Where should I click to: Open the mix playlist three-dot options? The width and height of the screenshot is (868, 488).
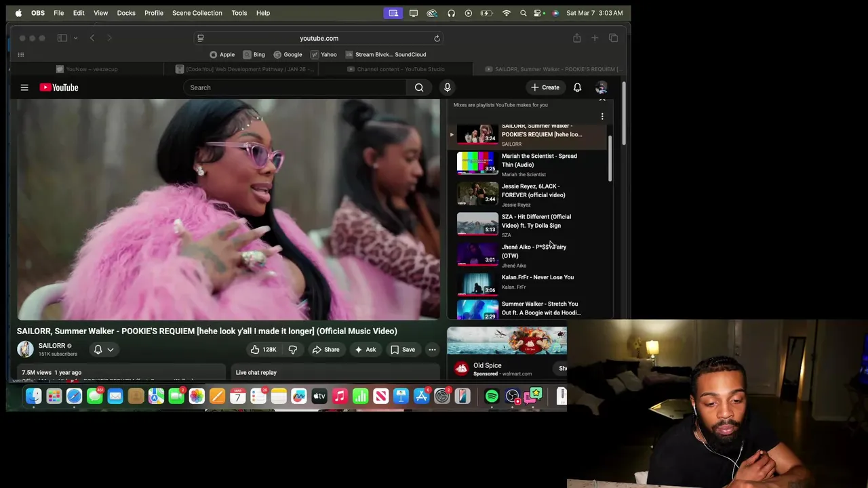pos(602,117)
